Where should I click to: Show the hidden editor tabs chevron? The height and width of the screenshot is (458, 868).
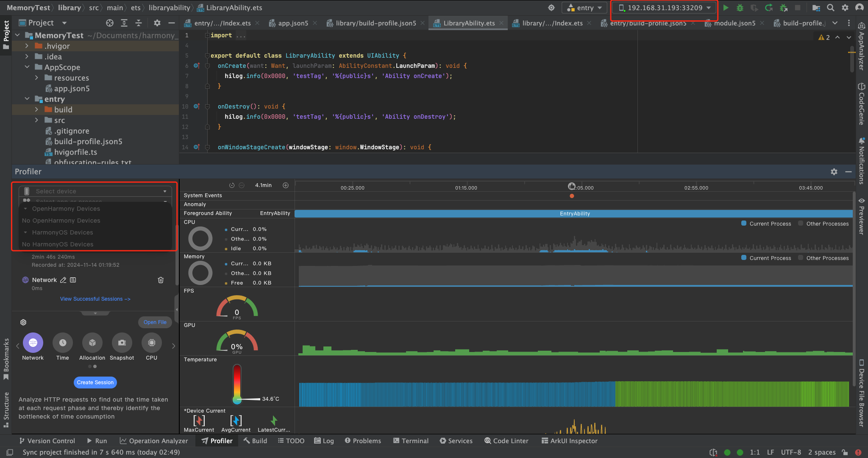tap(835, 23)
